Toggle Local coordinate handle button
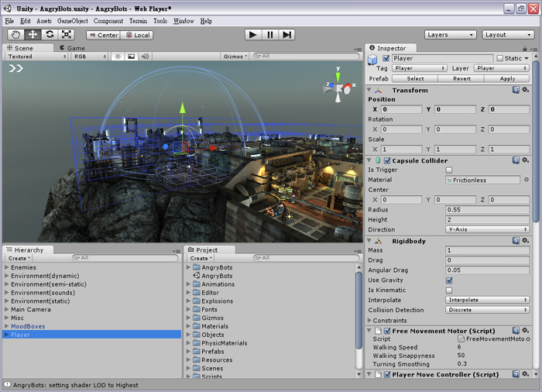The image size is (542, 392). coord(137,35)
